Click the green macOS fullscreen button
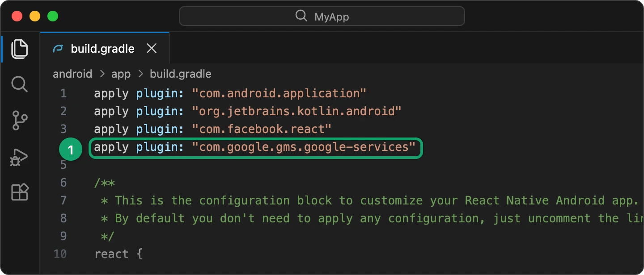 point(53,17)
